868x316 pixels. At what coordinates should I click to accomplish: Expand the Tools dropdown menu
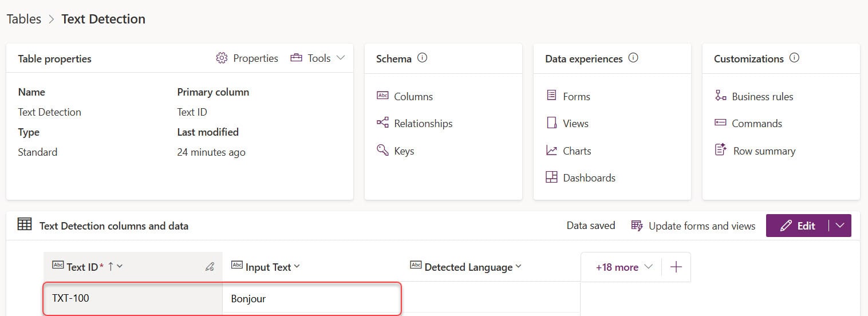tap(317, 58)
